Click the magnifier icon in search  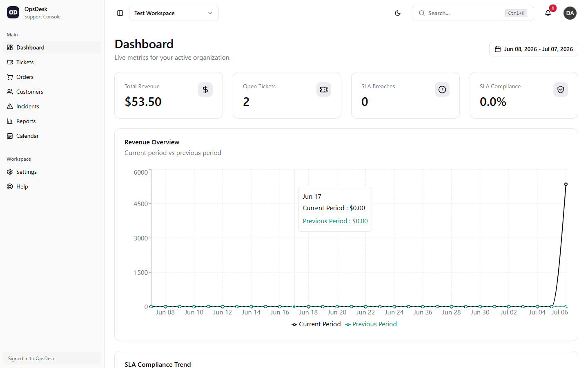[x=422, y=13]
